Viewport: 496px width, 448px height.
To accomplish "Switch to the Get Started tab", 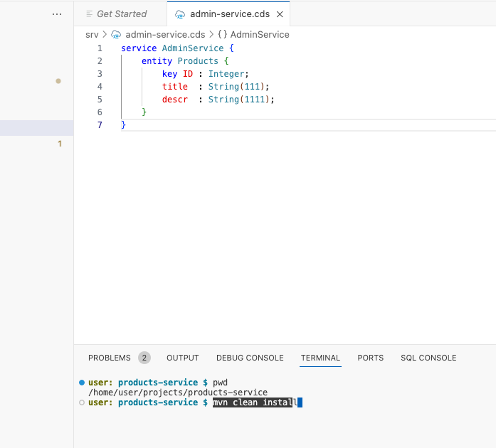I will pyautogui.click(x=121, y=14).
